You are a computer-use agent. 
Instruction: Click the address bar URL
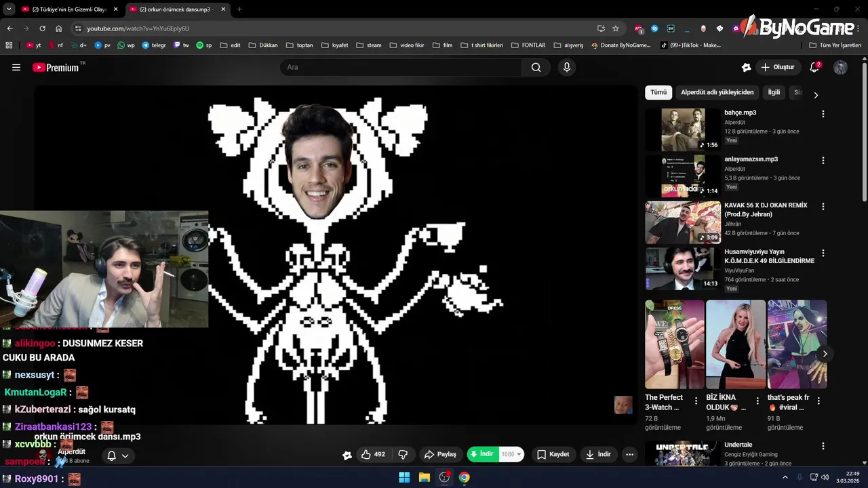click(138, 28)
